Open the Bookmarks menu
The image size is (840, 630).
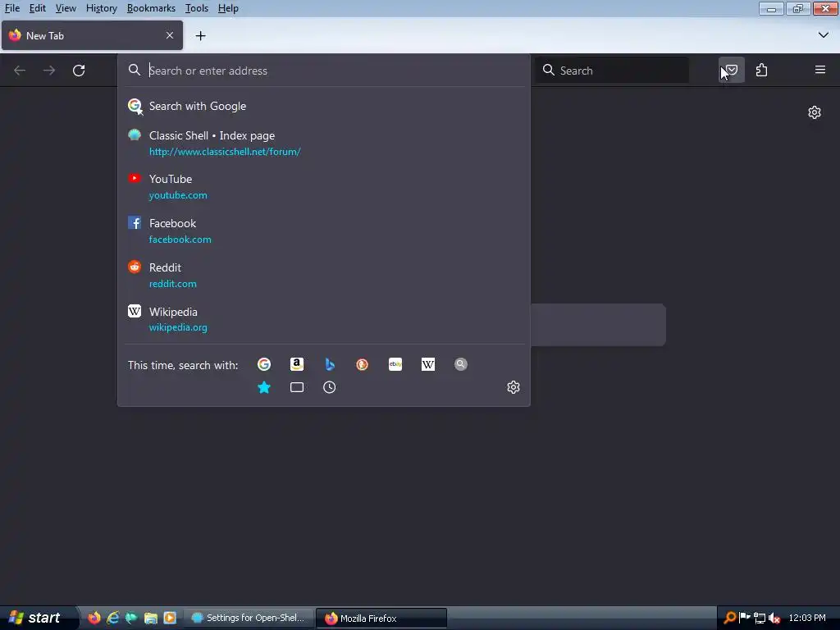[x=151, y=8]
